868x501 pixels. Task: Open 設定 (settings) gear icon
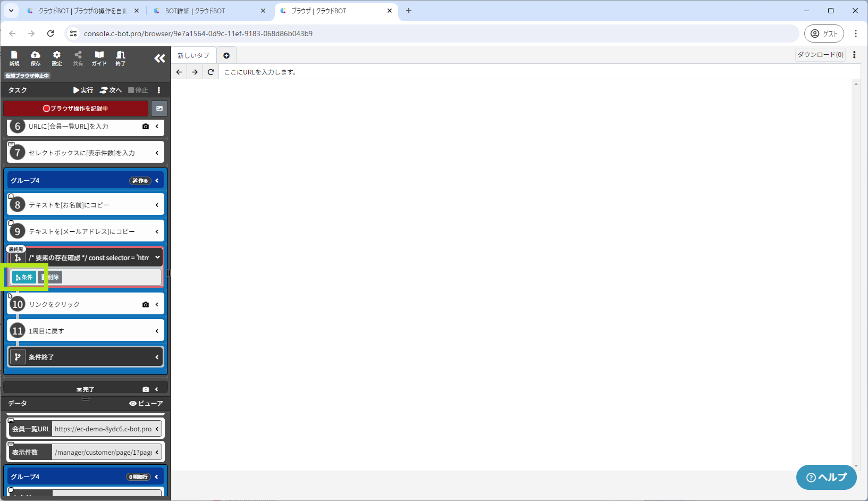click(x=57, y=58)
